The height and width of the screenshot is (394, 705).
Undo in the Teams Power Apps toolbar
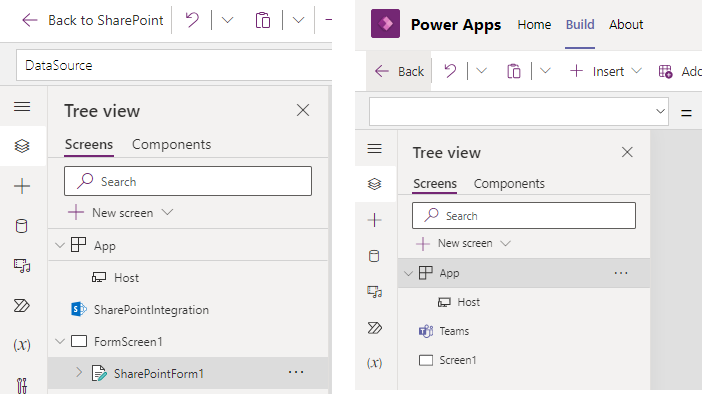click(450, 71)
